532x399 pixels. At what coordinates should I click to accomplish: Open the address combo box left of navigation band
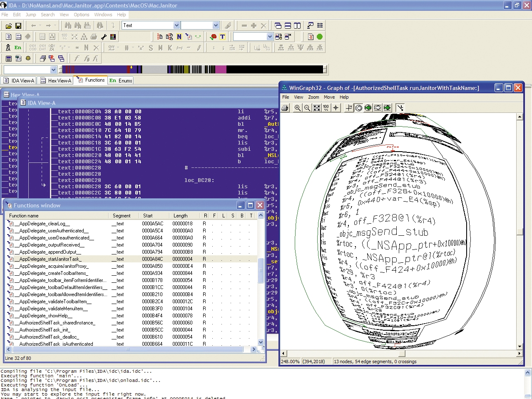pyautogui.click(x=53, y=70)
